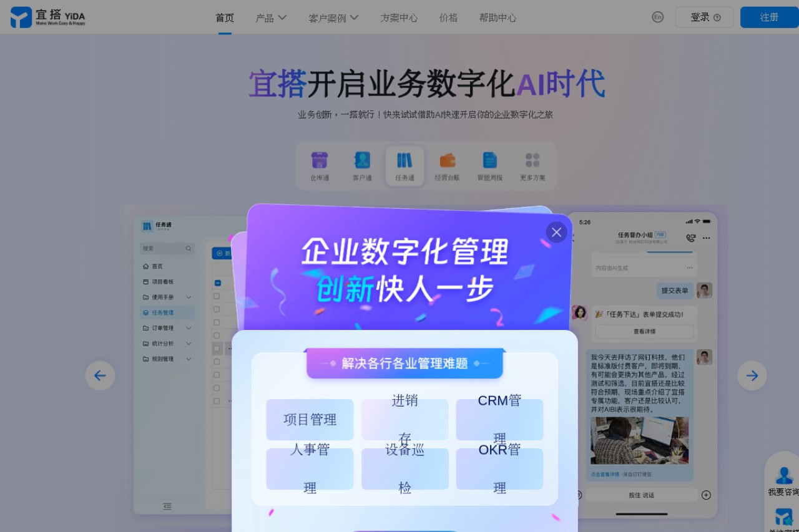The height and width of the screenshot is (532, 799).
Task: Click the 任务通 logo in mockup sidebar
Action: (x=156, y=226)
